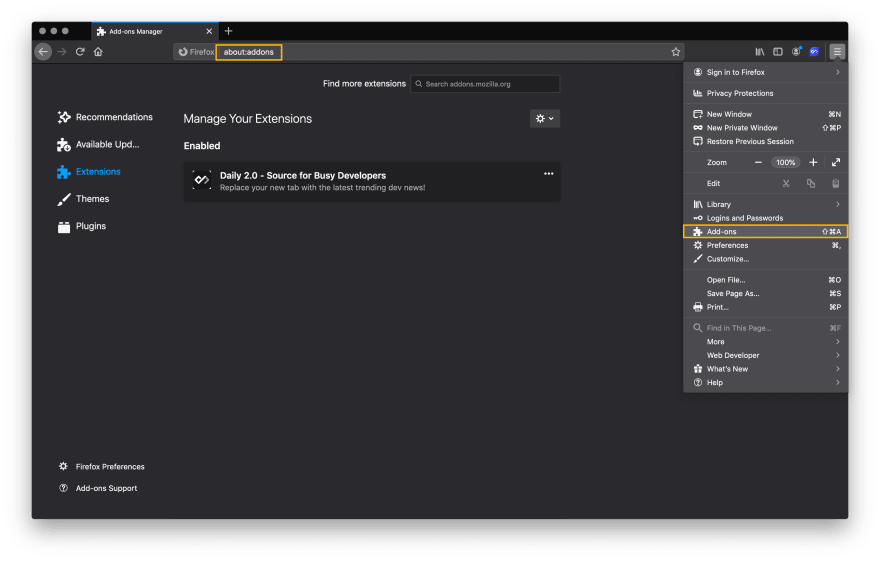
Task: Enter full screen with the arrows icon
Action: coord(836,162)
